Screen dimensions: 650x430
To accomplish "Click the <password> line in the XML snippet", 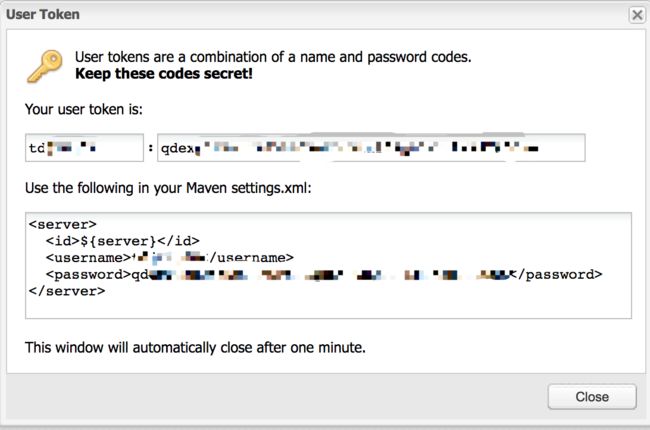I will click(324, 275).
